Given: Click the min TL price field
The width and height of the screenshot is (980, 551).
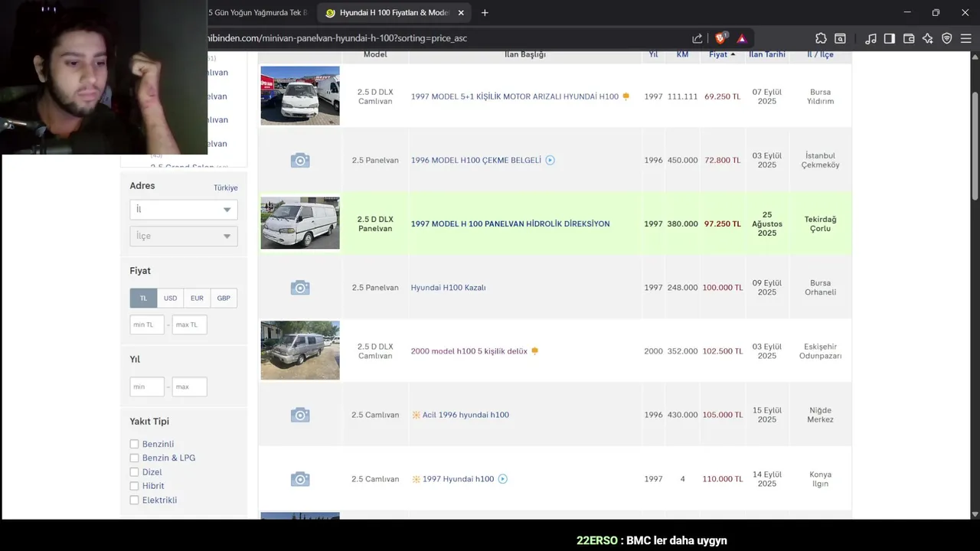Looking at the screenshot, I should click(147, 324).
